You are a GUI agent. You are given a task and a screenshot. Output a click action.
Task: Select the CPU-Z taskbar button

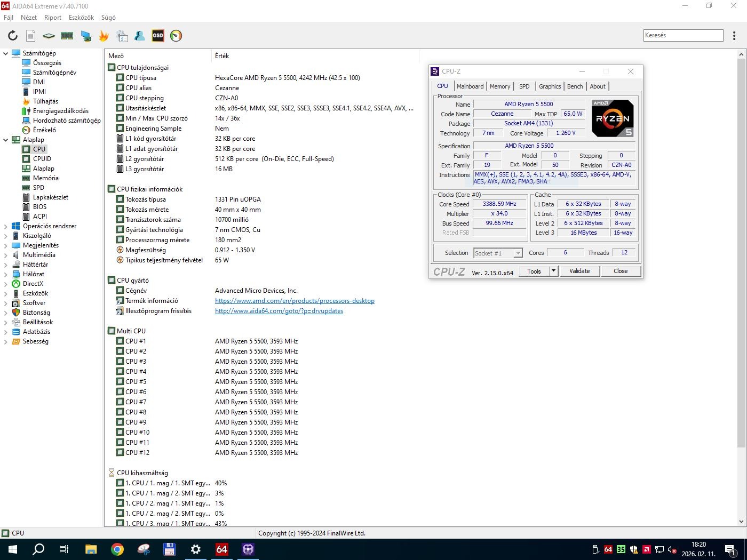coord(248,549)
